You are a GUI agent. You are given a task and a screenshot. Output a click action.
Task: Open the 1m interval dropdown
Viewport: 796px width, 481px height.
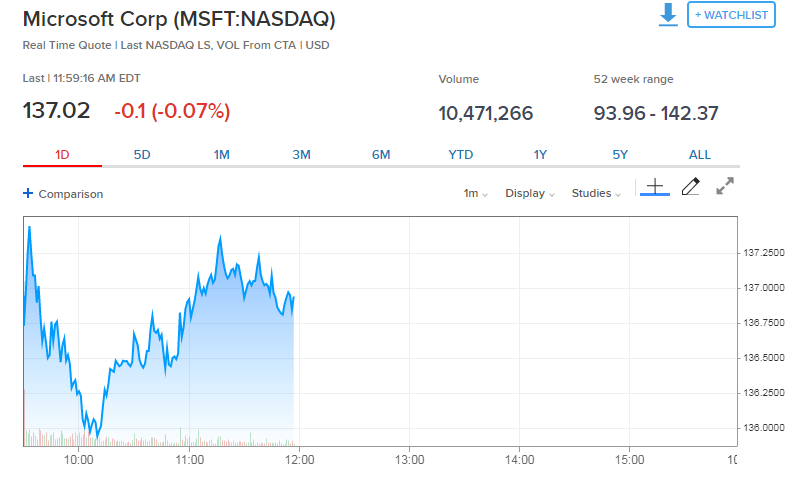point(475,194)
